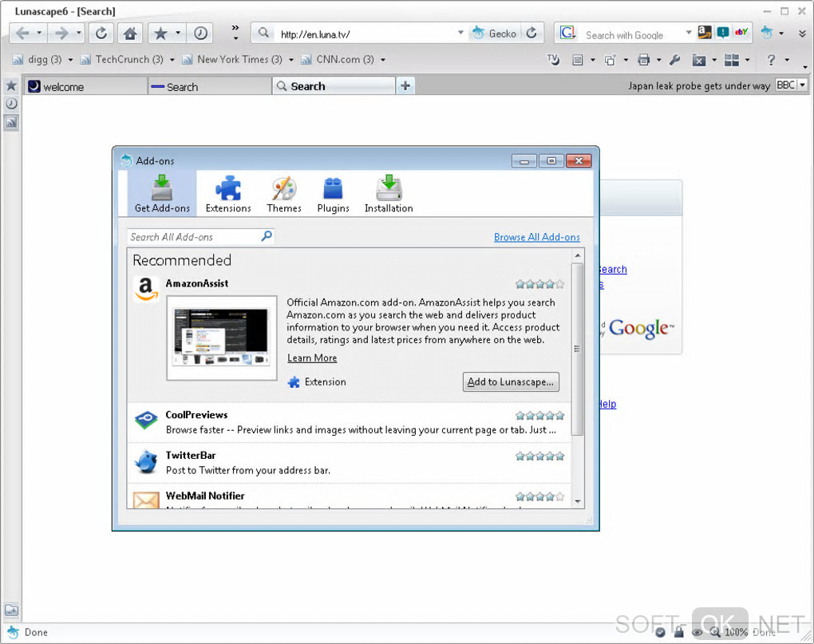Open History with the clock toolbar button
Viewport: 814px width, 644px height.
click(200, 34)
